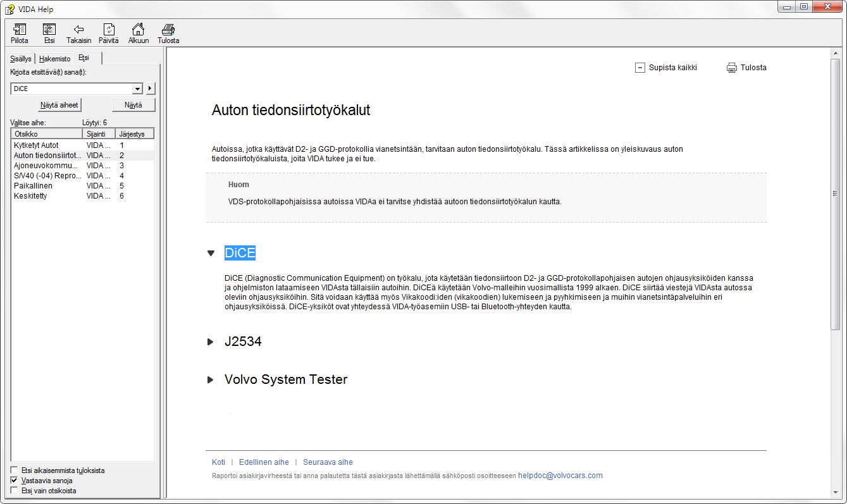Open the Seuraava aihe link
The height and width of the screenshot is (504, 847).
click(x=328, y=462)
